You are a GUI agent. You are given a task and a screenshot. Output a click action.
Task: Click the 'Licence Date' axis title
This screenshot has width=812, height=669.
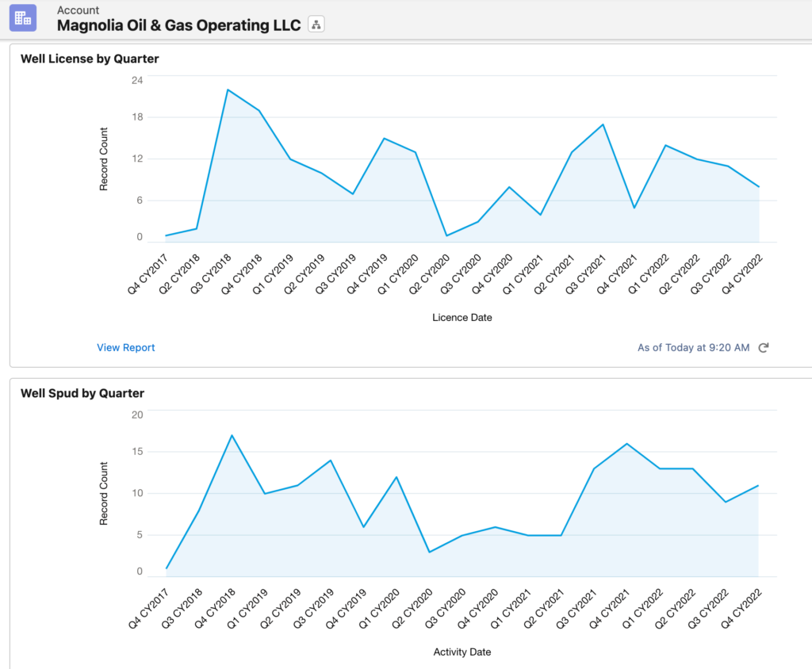click(462, 317)
